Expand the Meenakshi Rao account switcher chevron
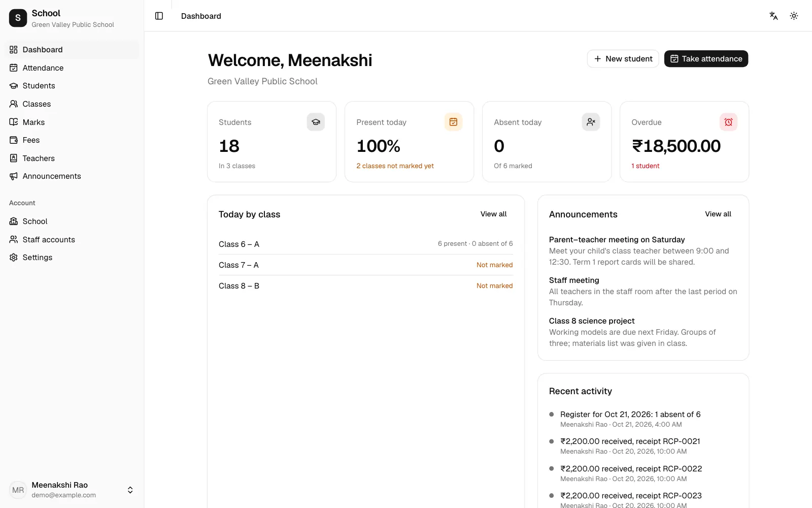This screenshot has height=508, width=812. point(130,490)
